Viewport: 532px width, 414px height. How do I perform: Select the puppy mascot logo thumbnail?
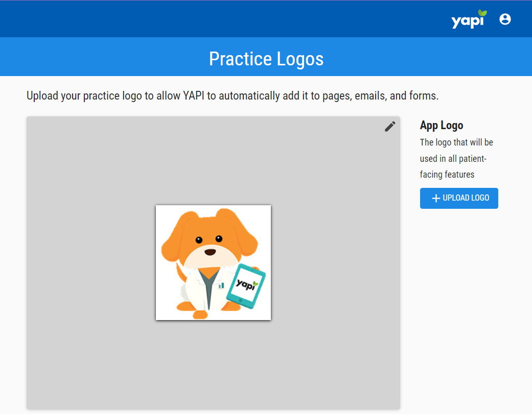(213, 262)
